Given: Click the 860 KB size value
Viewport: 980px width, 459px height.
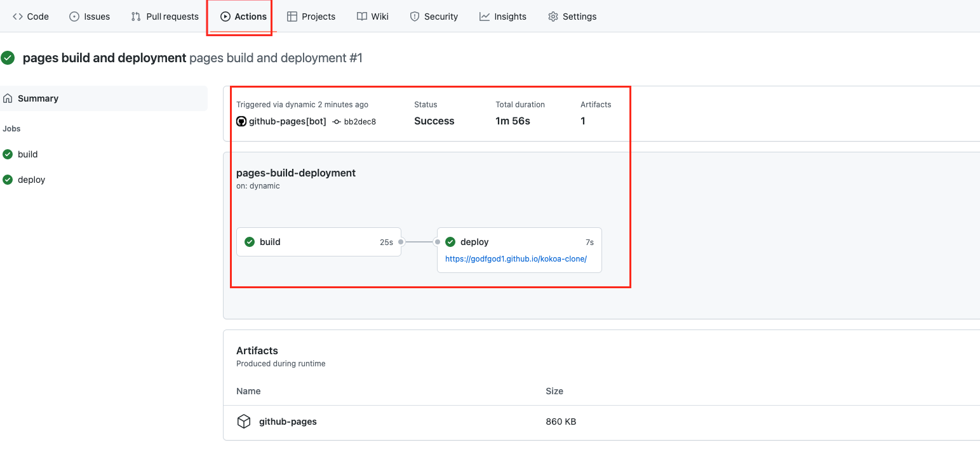Looking at the screenshot, I should (x=561, y=422).
